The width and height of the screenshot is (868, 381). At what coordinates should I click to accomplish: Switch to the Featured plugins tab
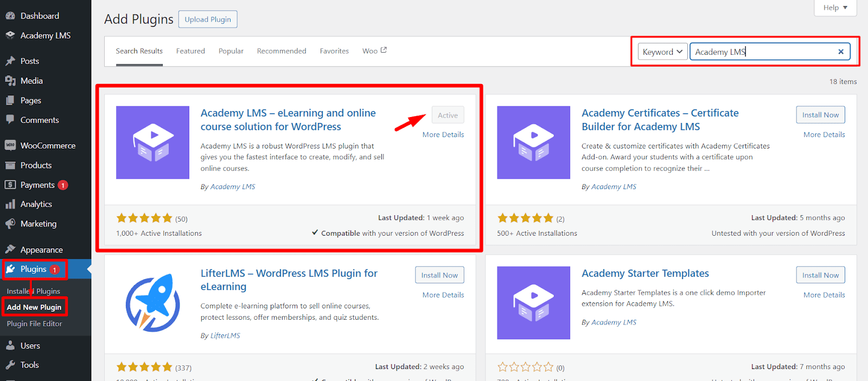tap(190, 51)
